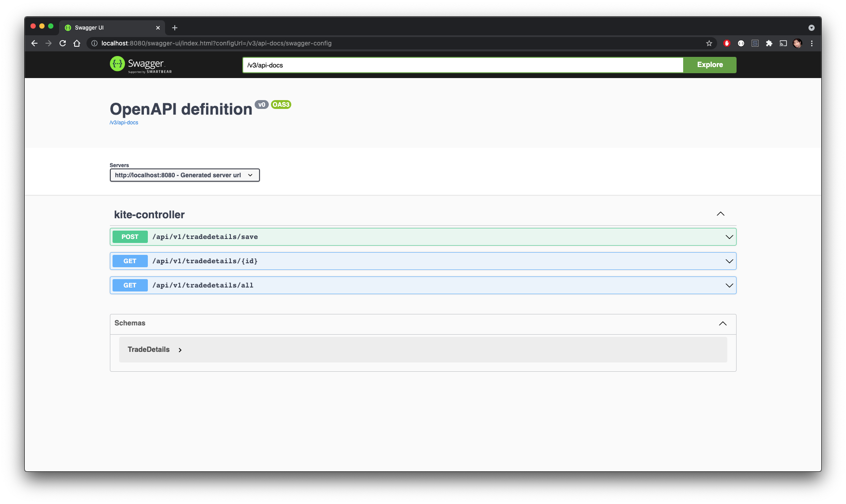Click the POST method badge

(130, 237)
